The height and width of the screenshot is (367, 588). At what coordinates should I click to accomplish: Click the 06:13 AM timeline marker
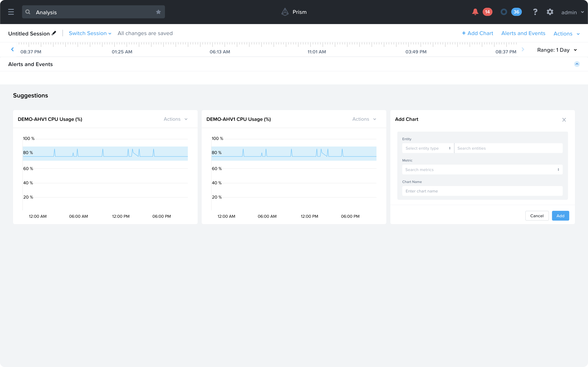pos(220,52)
